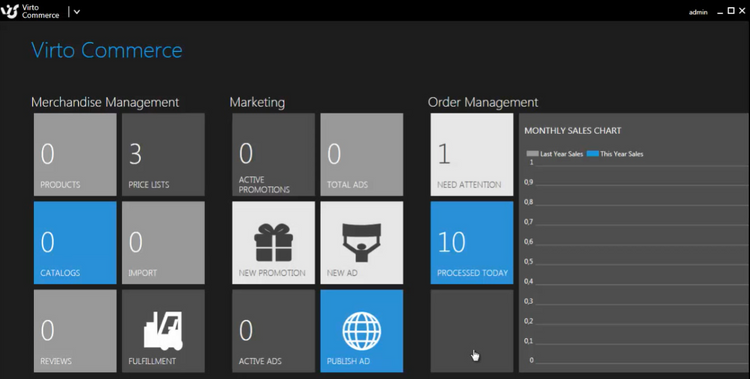Click the Fulfillment forklift icon
Viewport: 750px width, 379px height.
click(163, 330)
